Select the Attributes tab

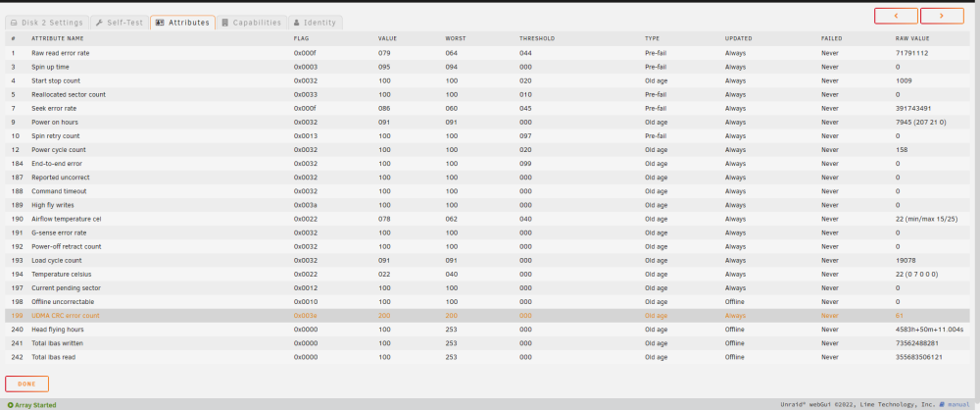click(x=182, y=23)
